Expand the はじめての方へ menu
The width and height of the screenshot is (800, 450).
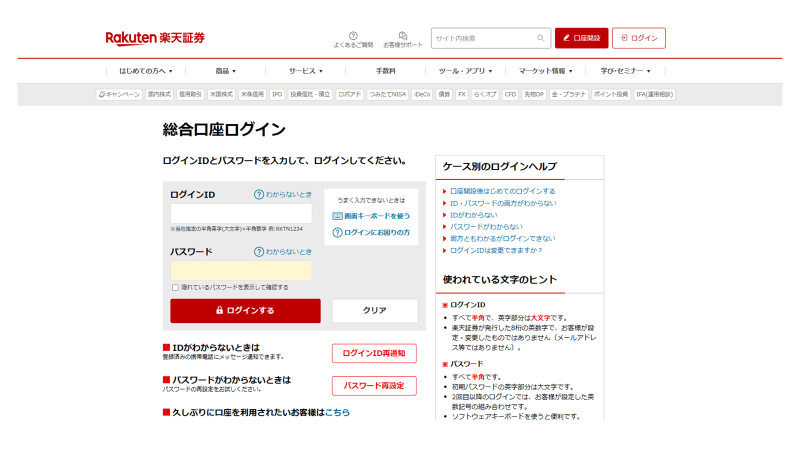(146, 71)
